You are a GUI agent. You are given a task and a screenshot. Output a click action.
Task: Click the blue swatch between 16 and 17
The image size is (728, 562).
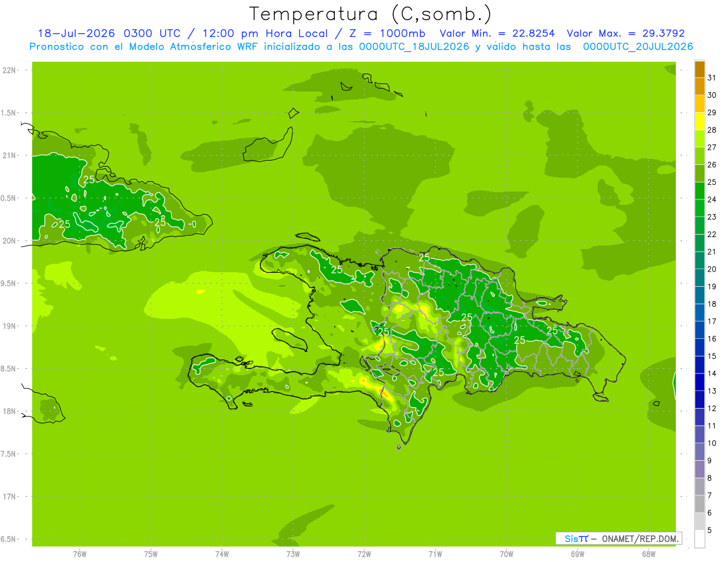[x=699, y=330]
